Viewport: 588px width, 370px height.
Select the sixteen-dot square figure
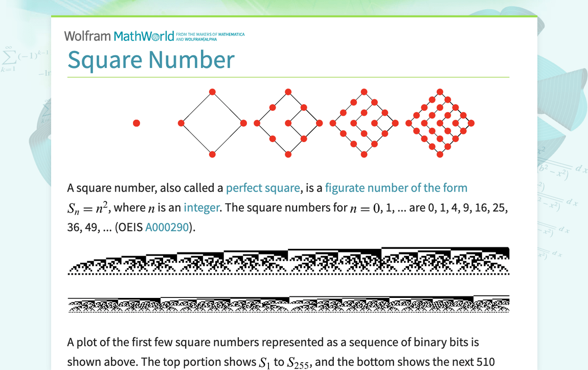pyautogui.click(x=364, y=123)
